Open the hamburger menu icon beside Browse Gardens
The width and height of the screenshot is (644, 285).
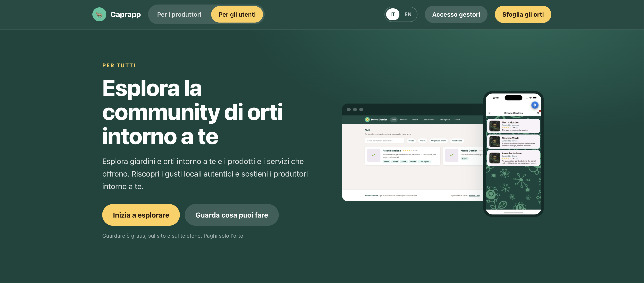pyautogui.click(x=489, y=113)
